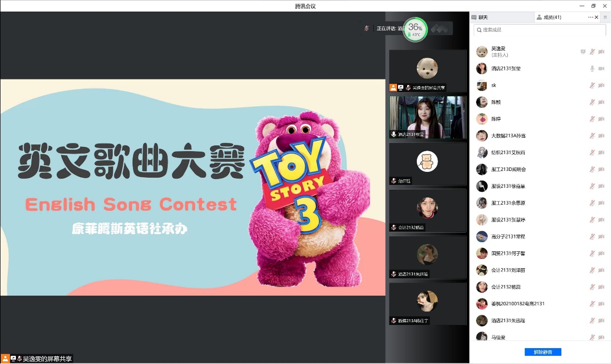Click the camera-off icon for 大数据213A孙雪
Screen dimensions: 611x364
pyautogui.click(x=601, y=136)
